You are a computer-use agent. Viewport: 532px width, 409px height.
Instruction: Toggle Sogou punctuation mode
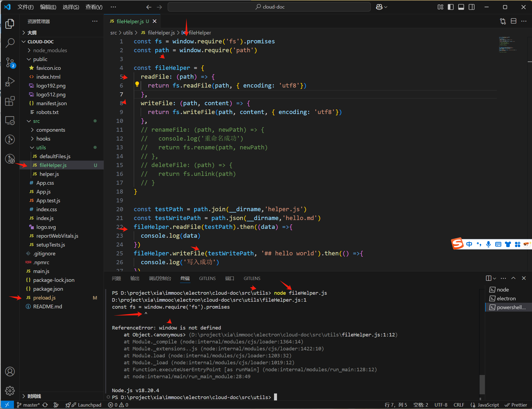coord(479,244)
